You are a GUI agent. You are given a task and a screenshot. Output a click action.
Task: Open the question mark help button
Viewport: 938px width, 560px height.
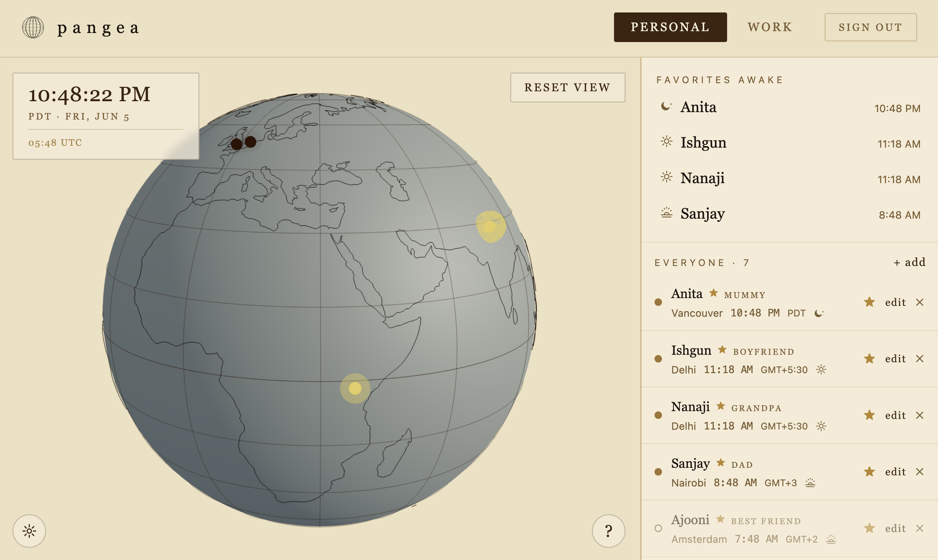[x=608, y=531]
